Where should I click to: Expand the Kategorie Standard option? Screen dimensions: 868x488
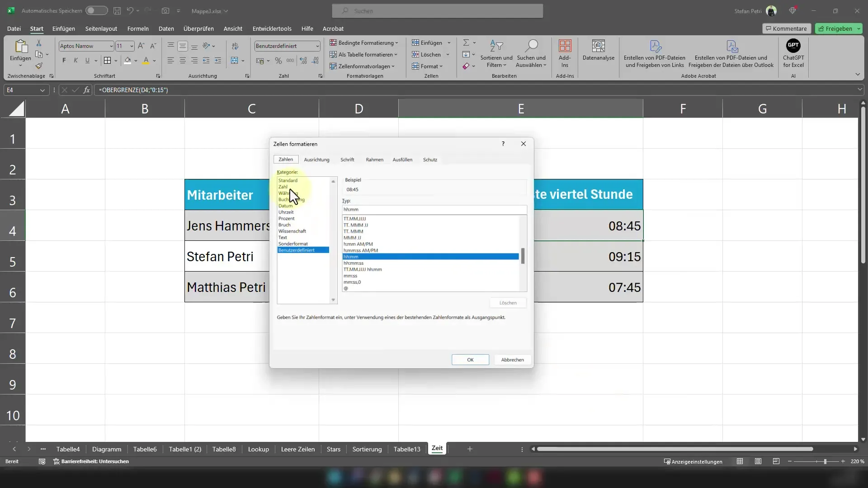[288, 181]
